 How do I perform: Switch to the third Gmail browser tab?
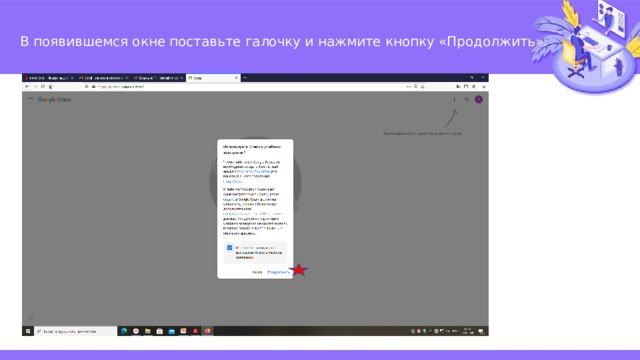coord(158,78)
